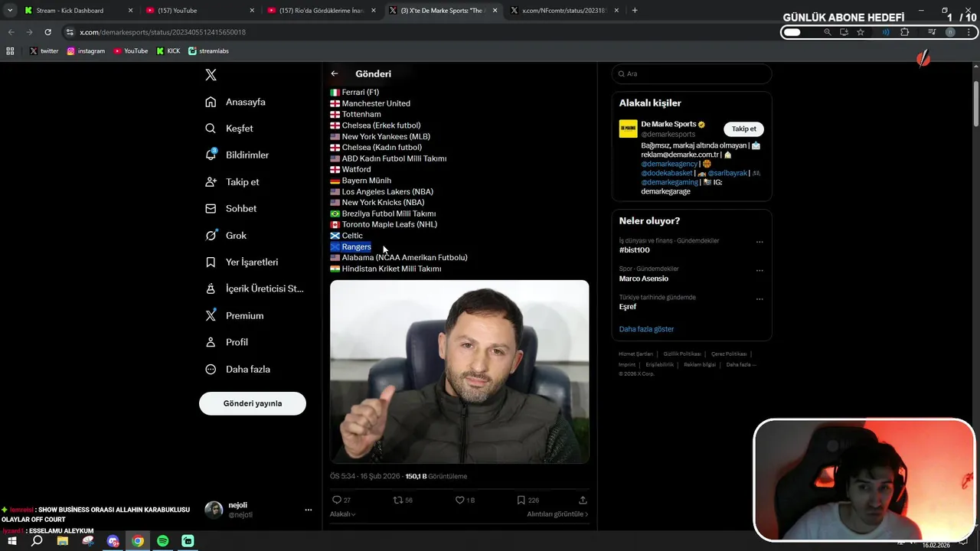
Task: Open the @saribayrak mention link
Action: tap(728, 173)
